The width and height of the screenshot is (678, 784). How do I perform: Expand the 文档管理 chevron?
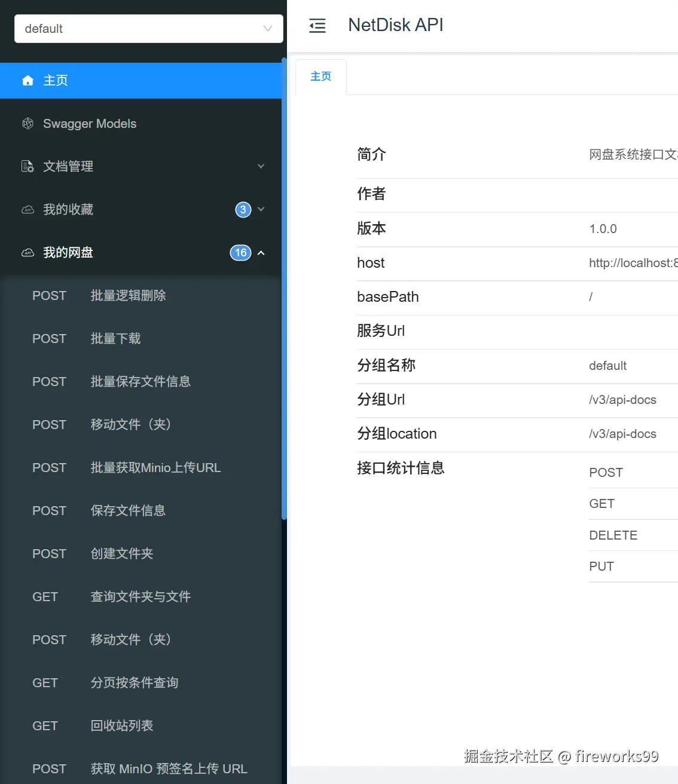261,166
